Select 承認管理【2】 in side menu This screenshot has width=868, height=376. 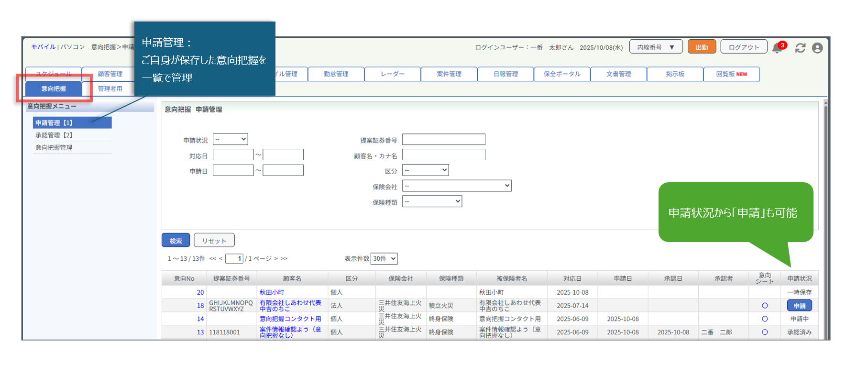click(x=54, y=135)
